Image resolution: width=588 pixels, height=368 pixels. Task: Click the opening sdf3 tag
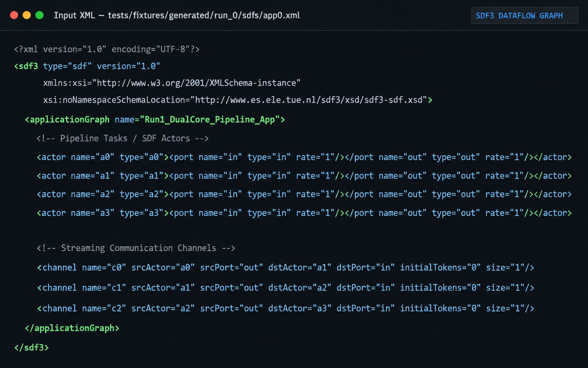click(x=26, y=66)
